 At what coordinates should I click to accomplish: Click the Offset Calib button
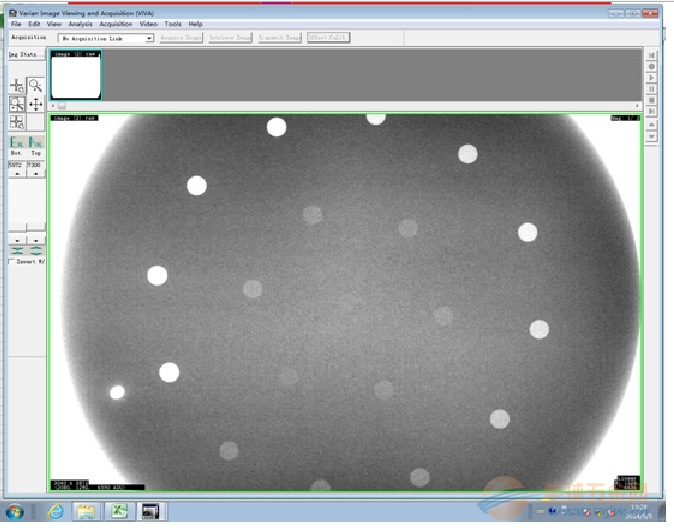[x=328, y=38]
